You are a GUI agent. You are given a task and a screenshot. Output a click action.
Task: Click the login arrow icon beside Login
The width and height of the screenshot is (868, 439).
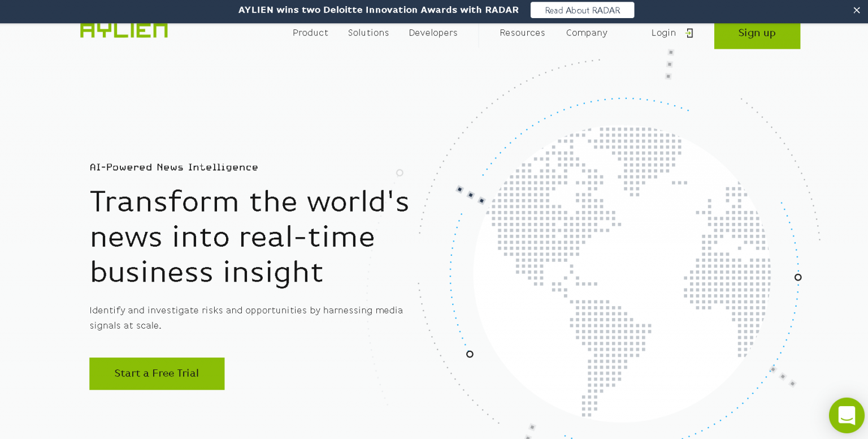tap(689, 33)
